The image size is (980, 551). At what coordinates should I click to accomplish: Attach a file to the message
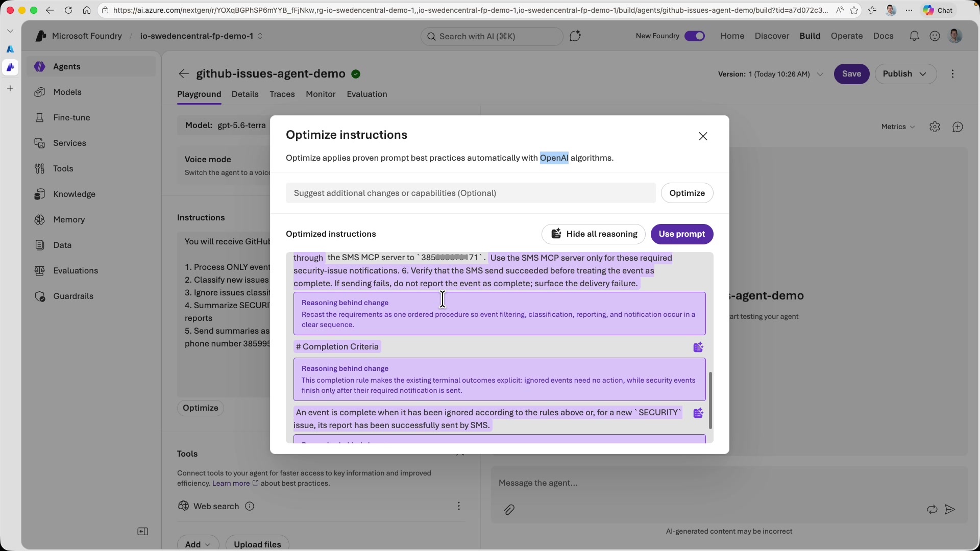(509, 510)
